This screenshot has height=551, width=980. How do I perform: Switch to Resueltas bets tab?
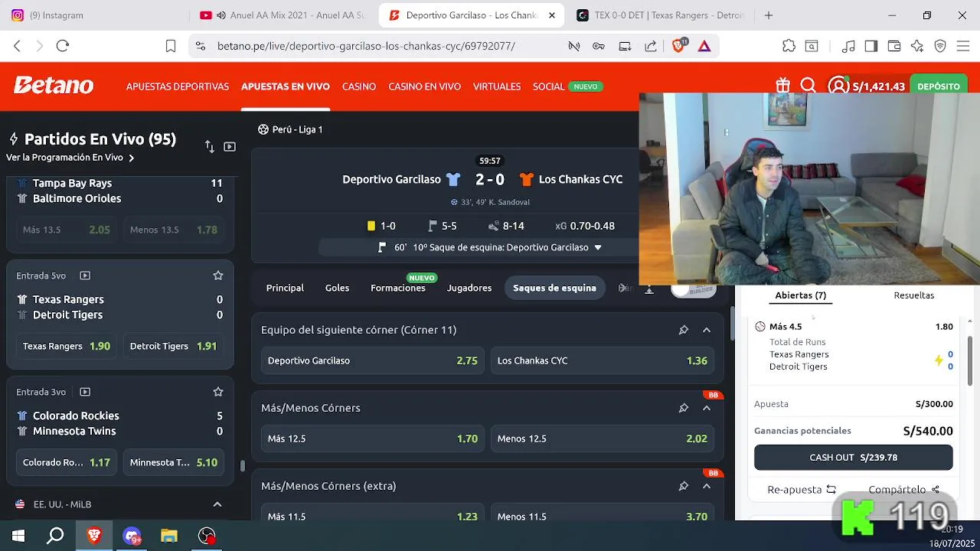click(914, 295)
